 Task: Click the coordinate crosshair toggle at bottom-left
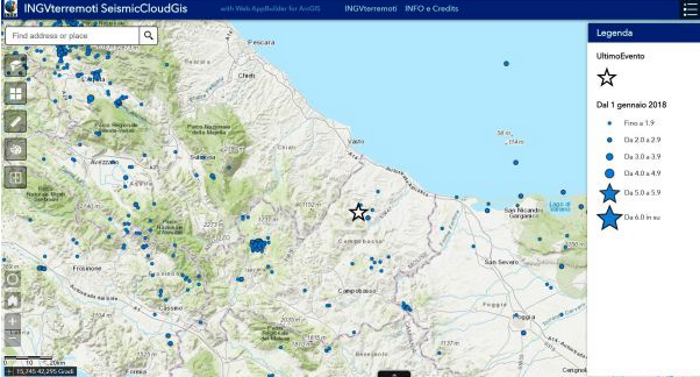8,372
